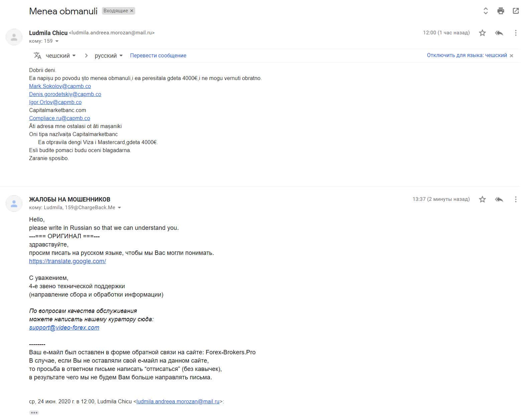Star the Ludmila Chicu message
The width and height of the screenshot is (526, 420).
482,33
